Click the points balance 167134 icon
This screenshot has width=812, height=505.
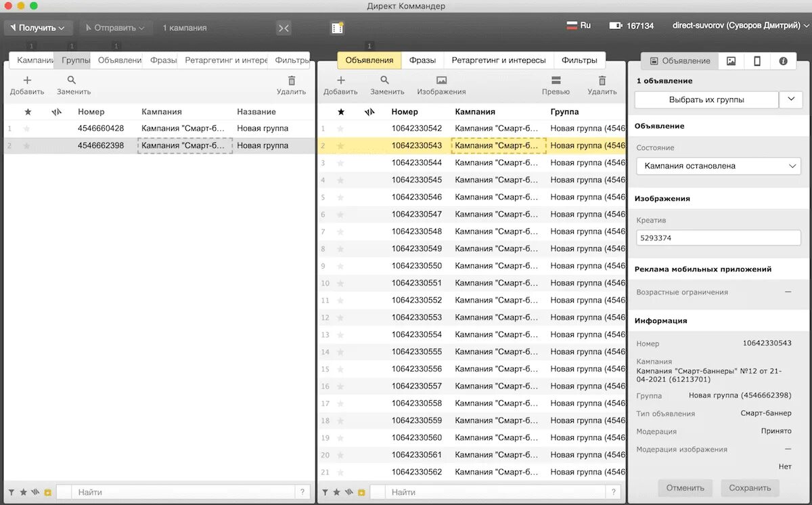pos(615,26)
